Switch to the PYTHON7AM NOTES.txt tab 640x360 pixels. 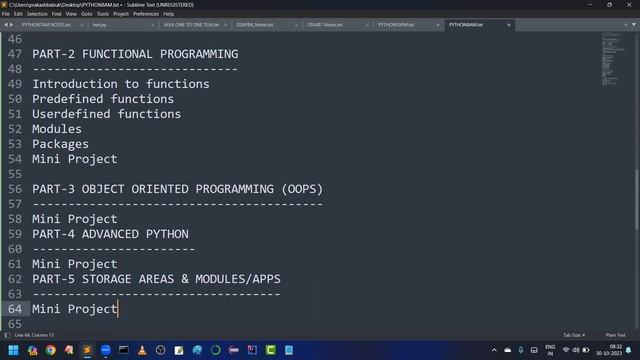46,25
